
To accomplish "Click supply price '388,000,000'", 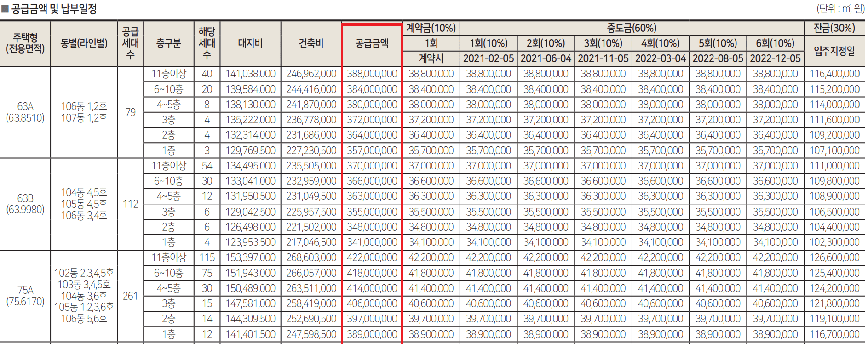I will [x=372, y=74].
